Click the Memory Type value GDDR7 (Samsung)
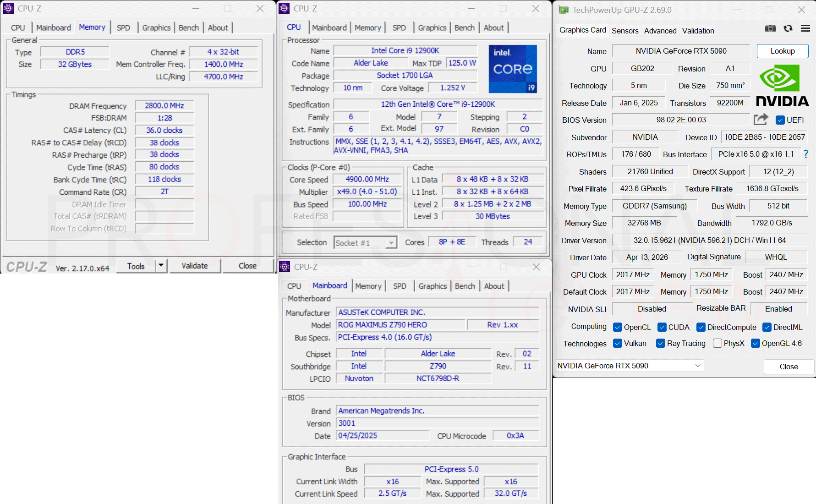This screenshot has height=504, width=816. click(654, 206)
